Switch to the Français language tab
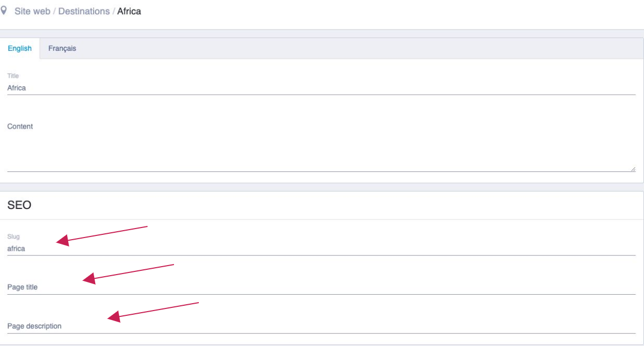Image resolution: width=644 pixels, height=346 pixels. [x=62, y=48]
